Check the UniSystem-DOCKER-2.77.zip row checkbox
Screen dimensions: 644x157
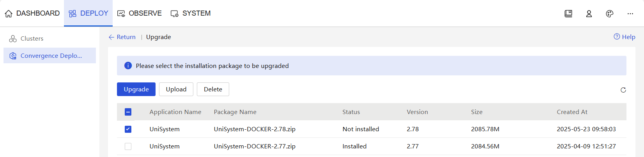point(128,146)
